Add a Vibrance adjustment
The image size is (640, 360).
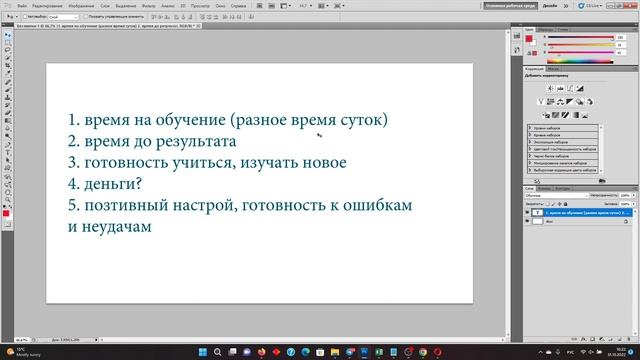[541, 102]
